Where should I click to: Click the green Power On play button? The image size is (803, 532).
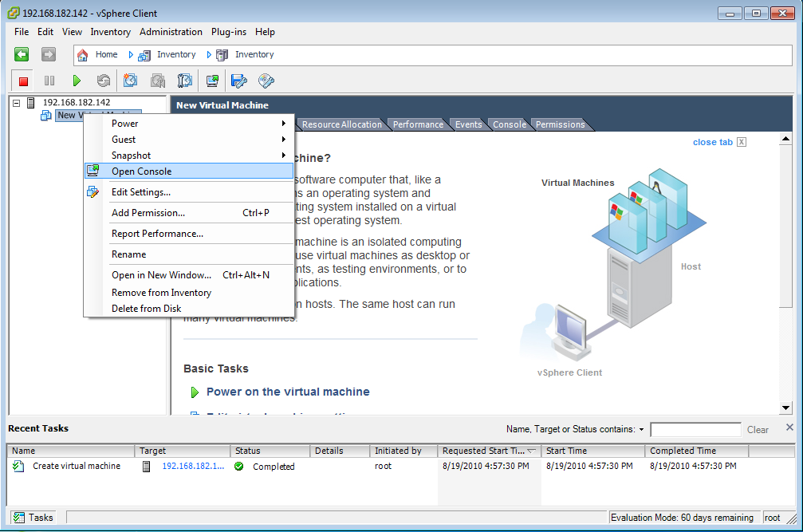[x=77, y=81]
